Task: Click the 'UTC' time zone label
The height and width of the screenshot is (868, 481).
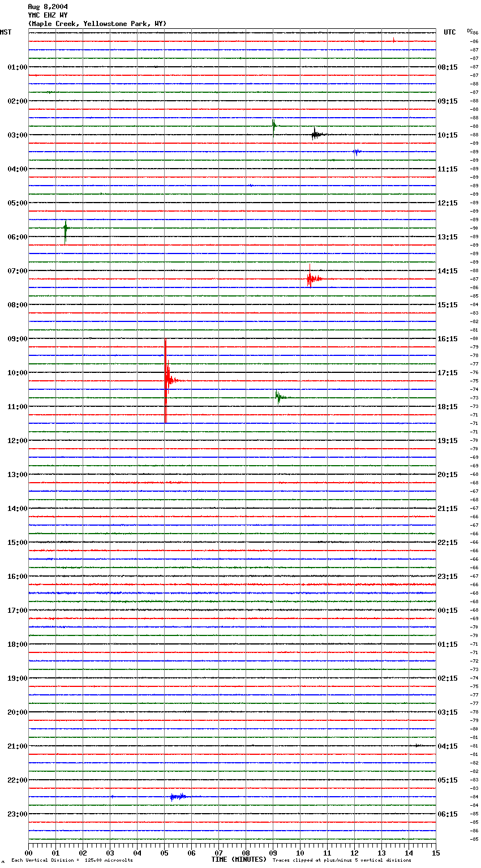Action: pos(450,32)
